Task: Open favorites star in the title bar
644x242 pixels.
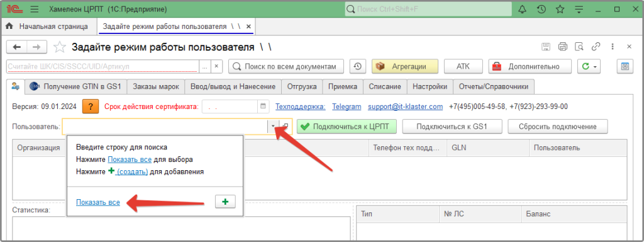Action: 560,9
